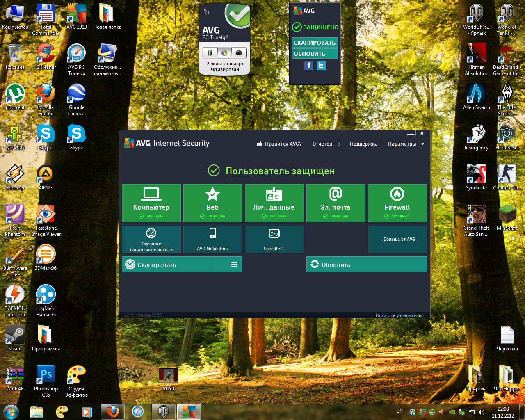The height and width of the screenshot is (420, 525).
Task: Open the Отчетов reports item
Action: pos(326,144)
